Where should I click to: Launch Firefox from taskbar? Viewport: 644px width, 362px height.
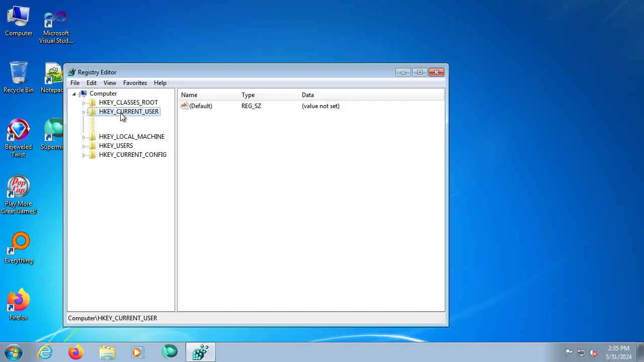click(x=76, y=352)
